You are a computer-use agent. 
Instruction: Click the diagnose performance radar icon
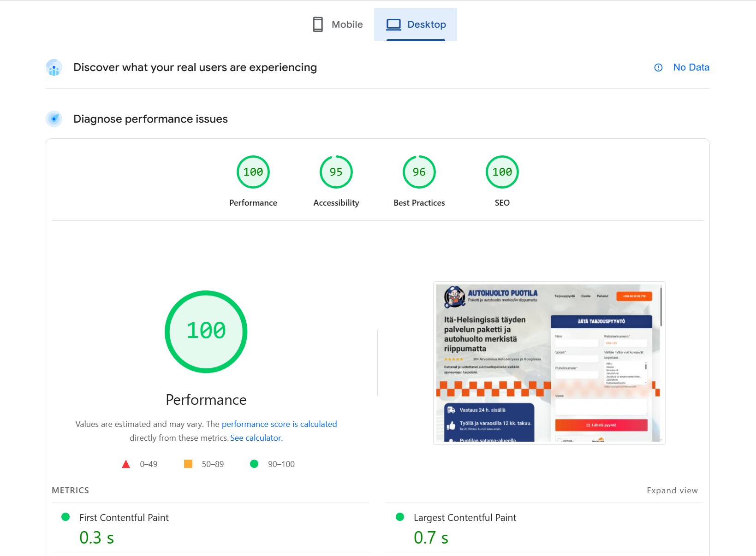click(54, 119)
